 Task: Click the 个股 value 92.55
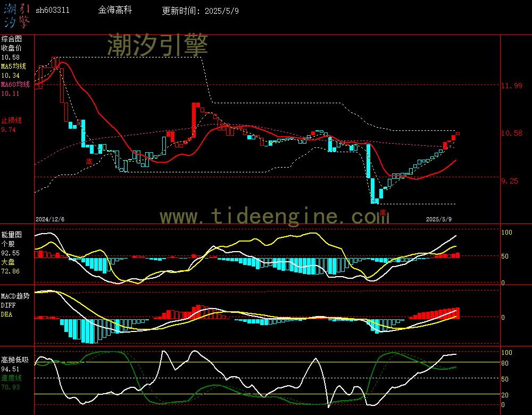tap(11, 253)
